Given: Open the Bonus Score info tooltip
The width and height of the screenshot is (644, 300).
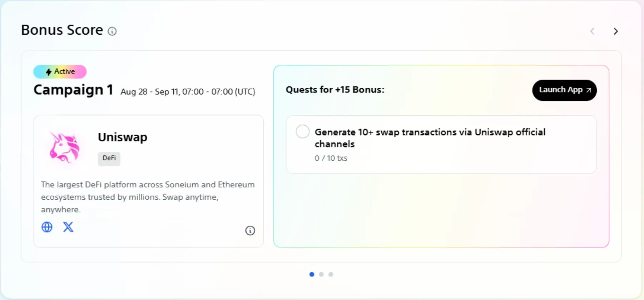Looking at the screenshot, I should point(113,31).
